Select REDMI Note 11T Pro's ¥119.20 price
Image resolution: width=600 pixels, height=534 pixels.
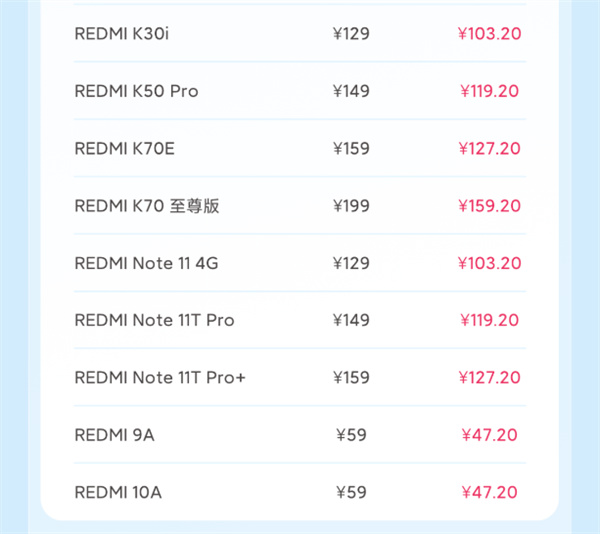point(489,321)
